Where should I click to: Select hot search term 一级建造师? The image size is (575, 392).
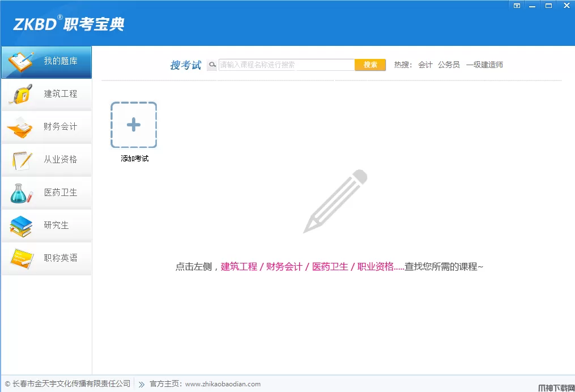point(484,65)
